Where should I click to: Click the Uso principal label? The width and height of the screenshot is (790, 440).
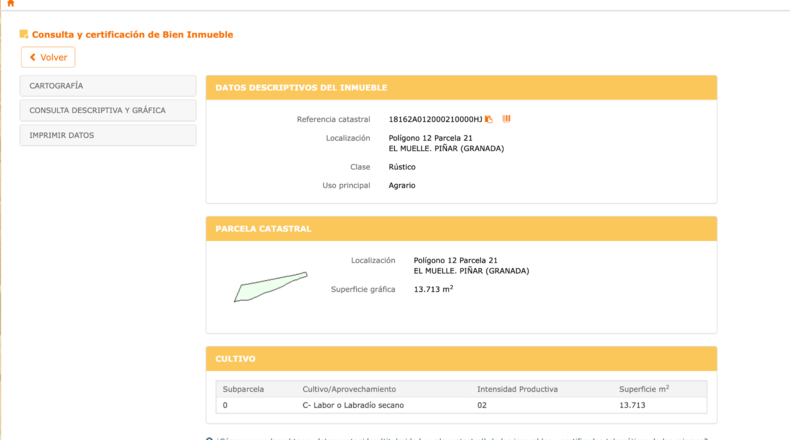pyautogui.click(x=346, y=185)
